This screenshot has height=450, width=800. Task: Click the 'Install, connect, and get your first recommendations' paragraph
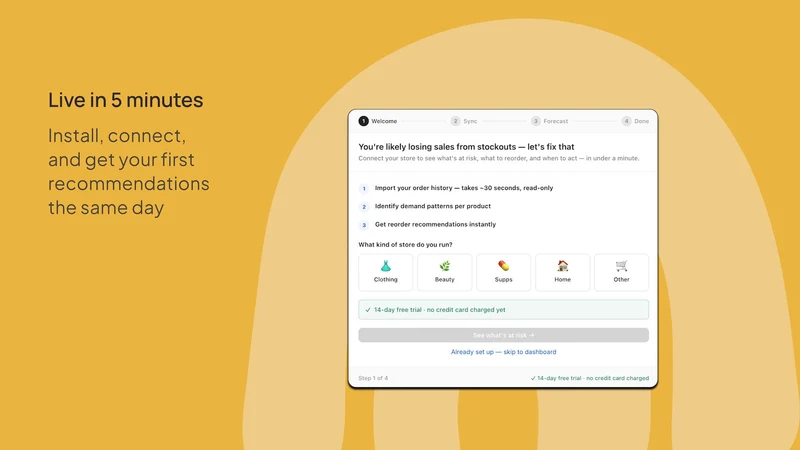(x=129, y=171)
